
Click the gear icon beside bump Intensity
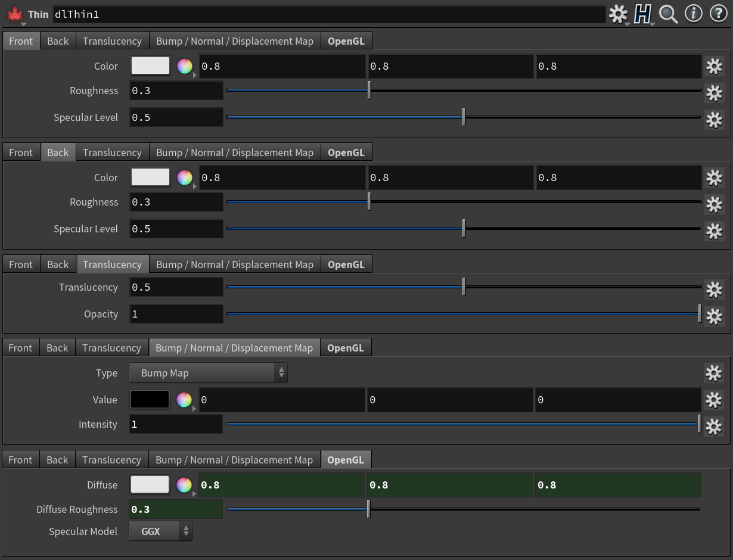coord(714,426)
